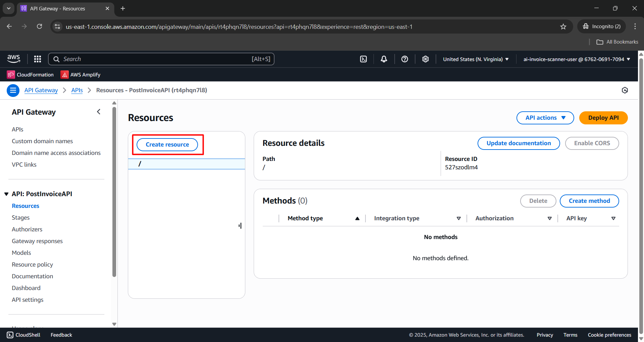The image size is (644, 342).
Task: Click the Deploy API button
Action: (603, 118)
